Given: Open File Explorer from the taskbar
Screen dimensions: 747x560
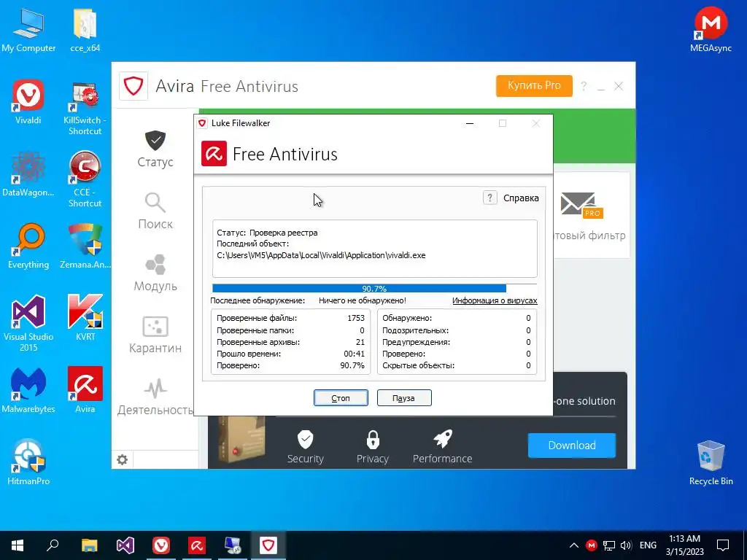Looking at the screenshot, I should [x=89, y=545].
